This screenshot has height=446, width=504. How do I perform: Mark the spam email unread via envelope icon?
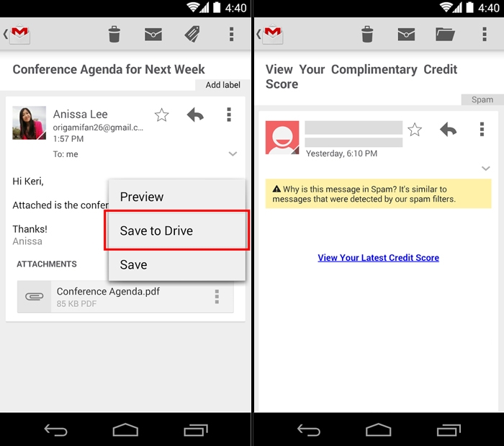pyautogui.click(x=406, y=34)
